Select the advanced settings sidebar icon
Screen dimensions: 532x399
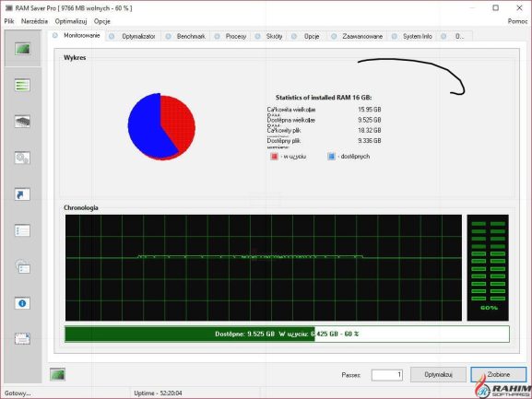(x=22, y=267)
